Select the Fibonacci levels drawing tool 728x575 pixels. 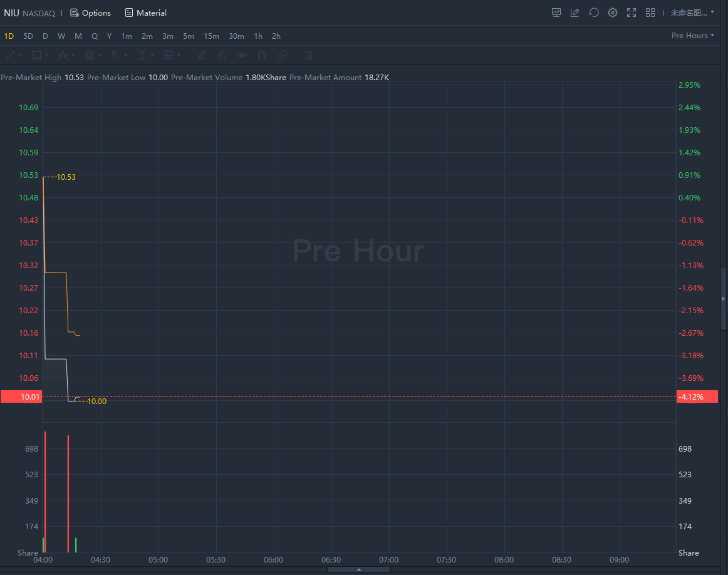tap(90, 55)
